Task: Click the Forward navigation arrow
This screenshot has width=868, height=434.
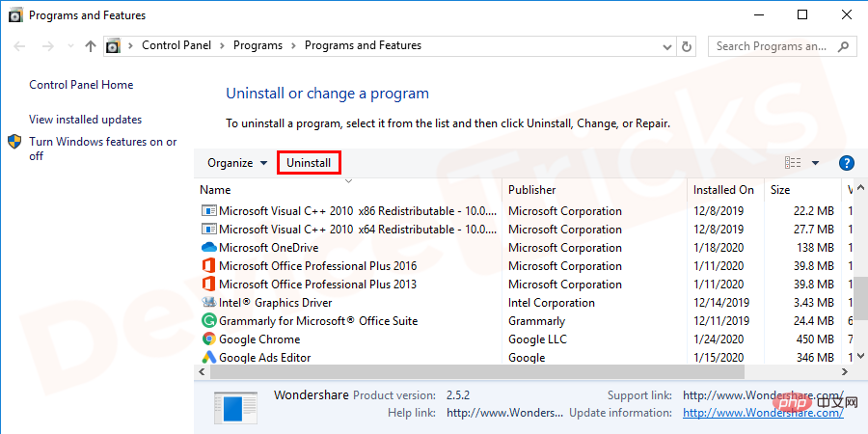Action: (48, 46)
